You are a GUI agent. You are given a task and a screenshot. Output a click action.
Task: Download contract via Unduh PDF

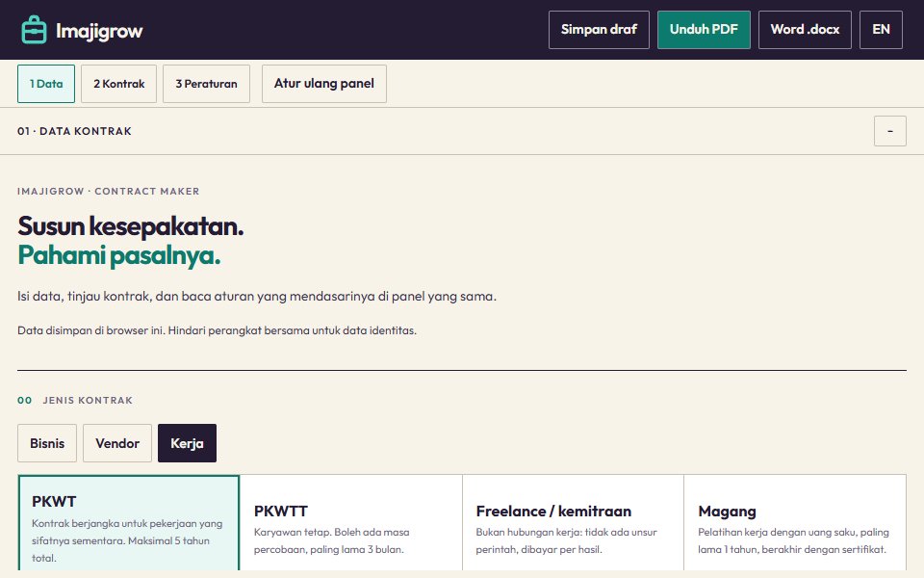(704, 30)
